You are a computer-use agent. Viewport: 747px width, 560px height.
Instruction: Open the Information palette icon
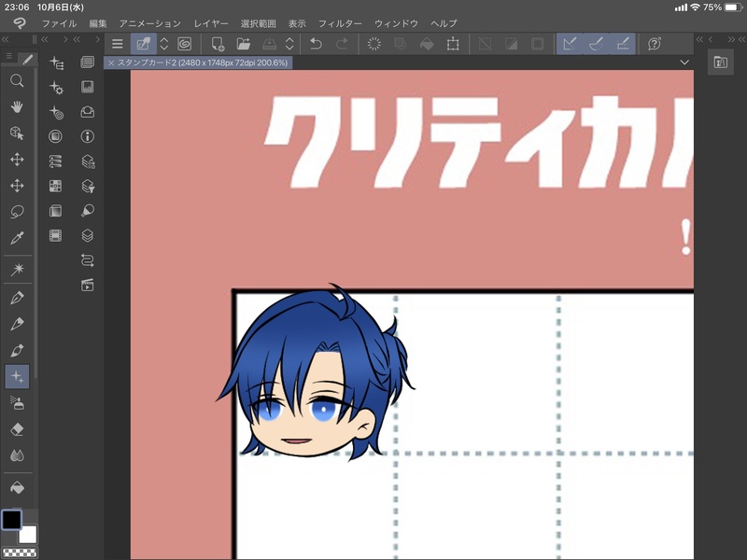click(x=87, y=136)
